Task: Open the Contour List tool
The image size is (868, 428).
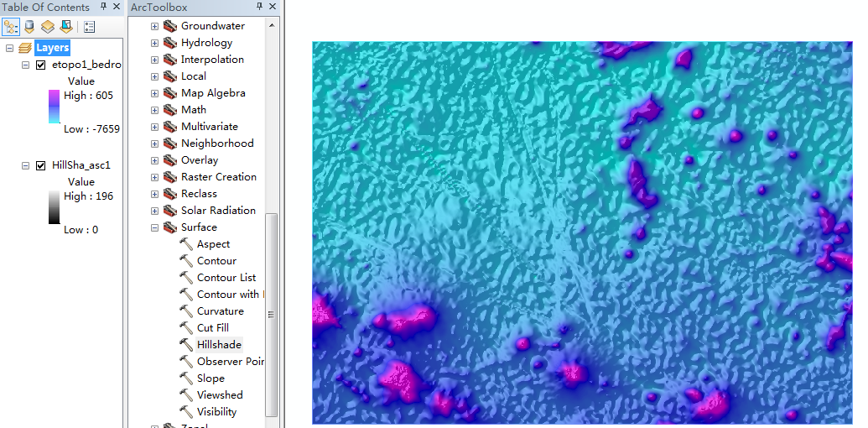Action: (226, 278)
